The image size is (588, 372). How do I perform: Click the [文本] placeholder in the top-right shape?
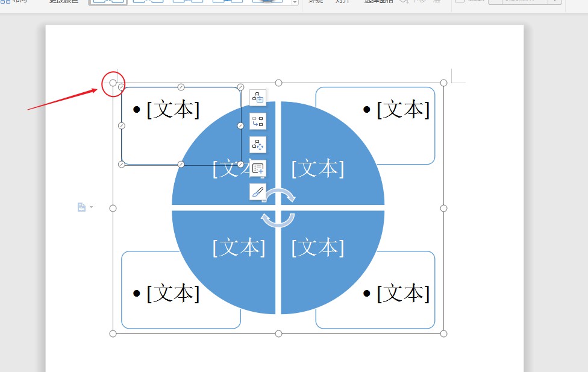point(404,110)
